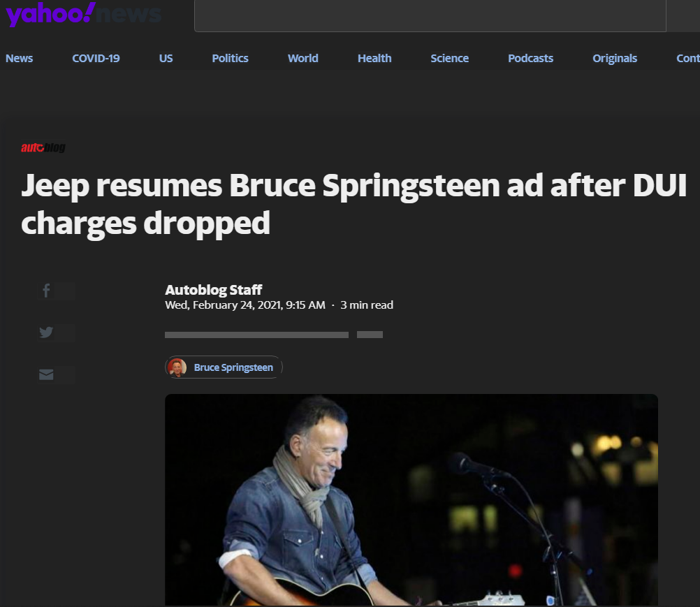Click the Yahoo News logo
Screen dimensions: 700x607
tap(83, 14)
